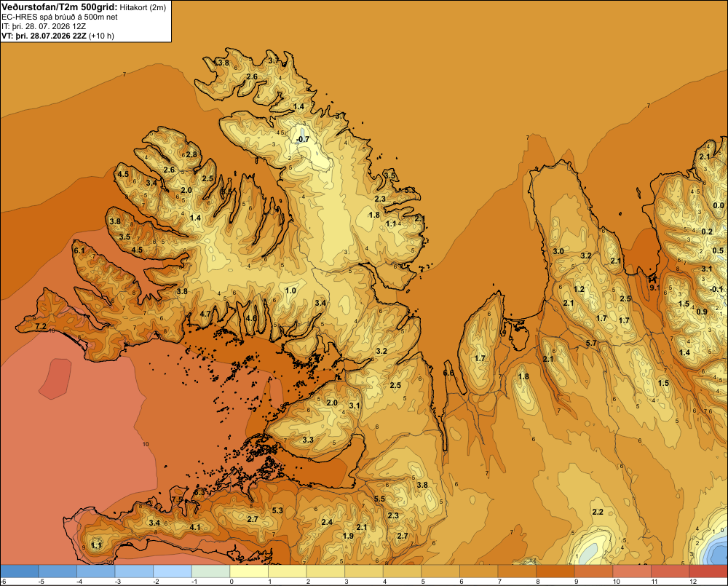Click the '0.2' temperature value

[707, 231]
